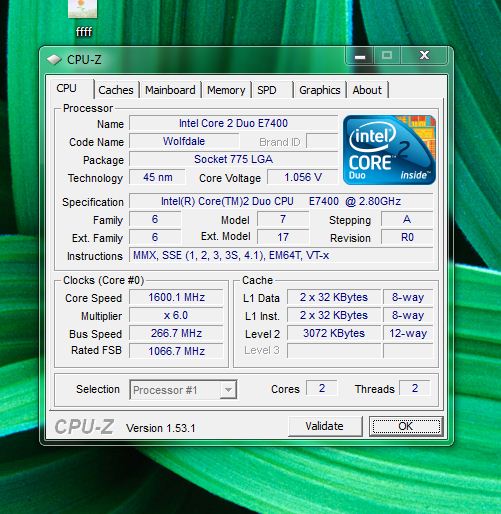This screenshot has height=514, width=501.
Task: Click the Model value 7
Action: point(283,219)
